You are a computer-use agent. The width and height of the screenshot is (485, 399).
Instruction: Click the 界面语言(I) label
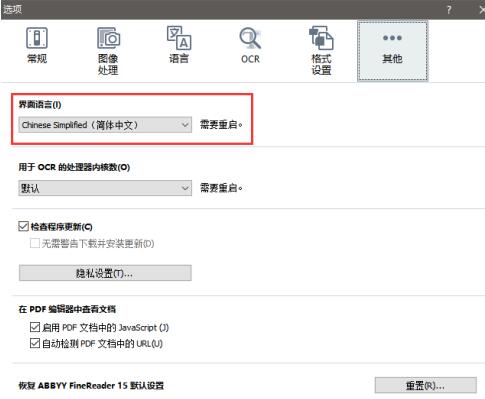tap(40, 105)
